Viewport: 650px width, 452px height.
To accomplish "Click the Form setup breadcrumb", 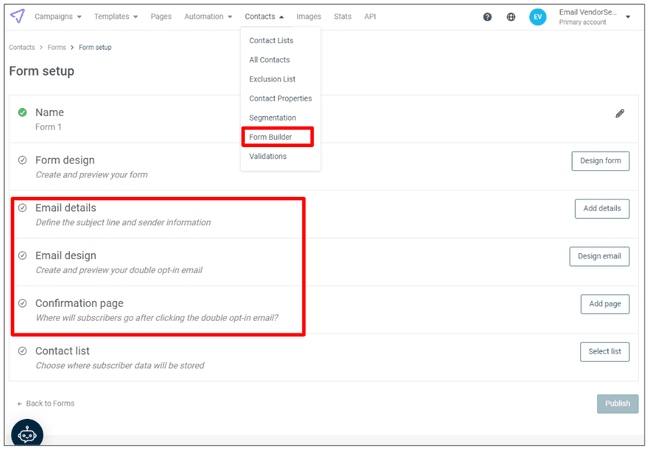I will pyautogui.click(x=95, y=47).
